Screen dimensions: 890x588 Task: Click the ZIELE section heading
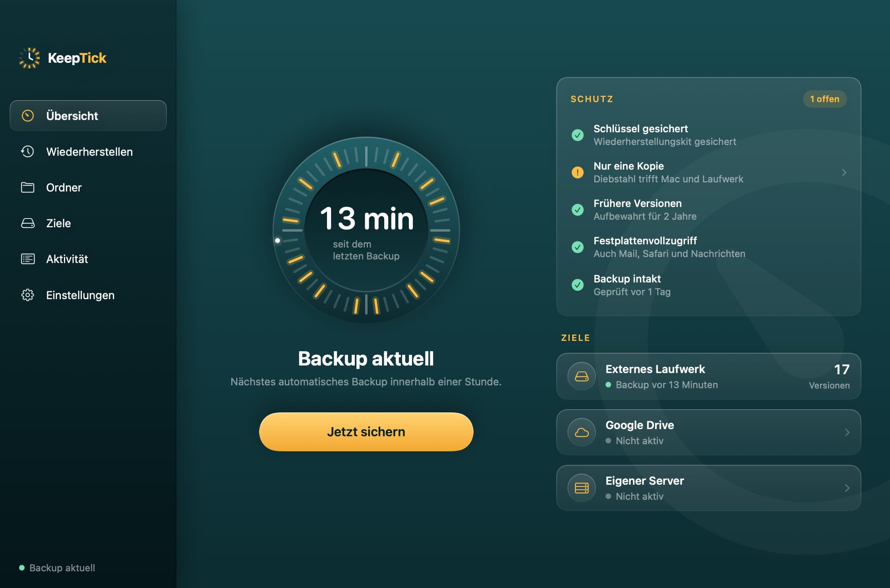(x=575, y=338)
